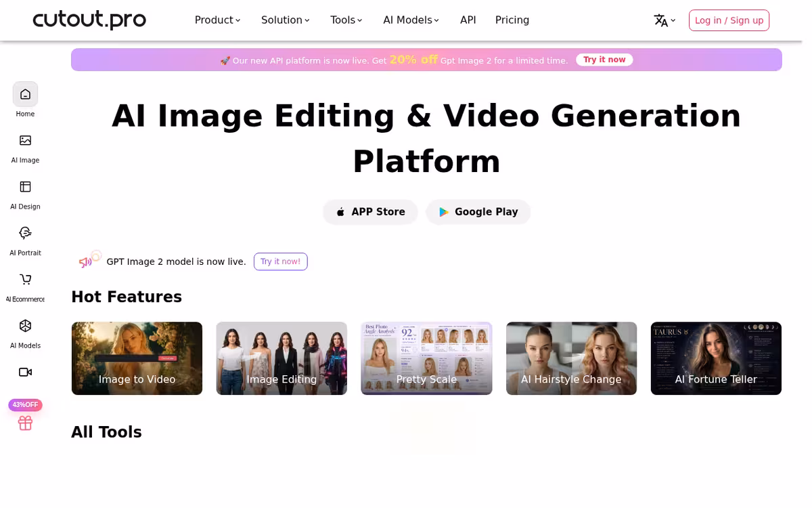The height and width of the screenshot is (508, 812).
Task: Open the Home sidebar icon
Action: (25, 94)
